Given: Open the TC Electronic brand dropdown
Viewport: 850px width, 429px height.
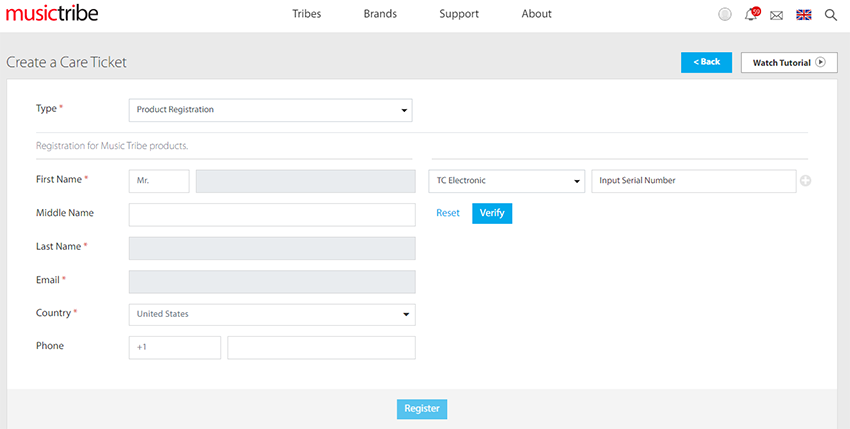Looking at the screenshot, I should click(507, 181).
